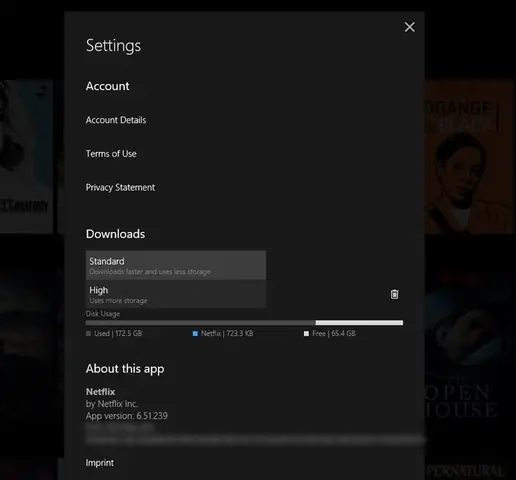Select Standard download quality
This screenshot has width=516, height=480.
(x=176, y=265)
